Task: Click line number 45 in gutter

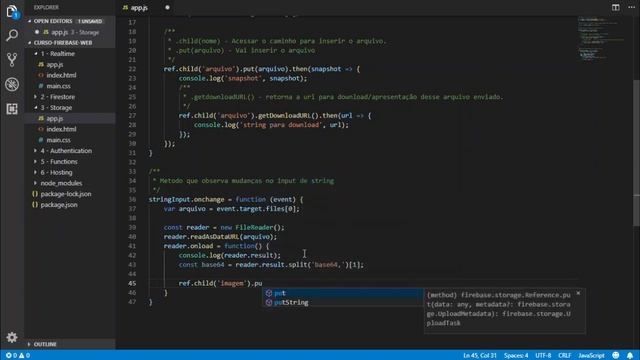Action: click(x=132, y=283)
